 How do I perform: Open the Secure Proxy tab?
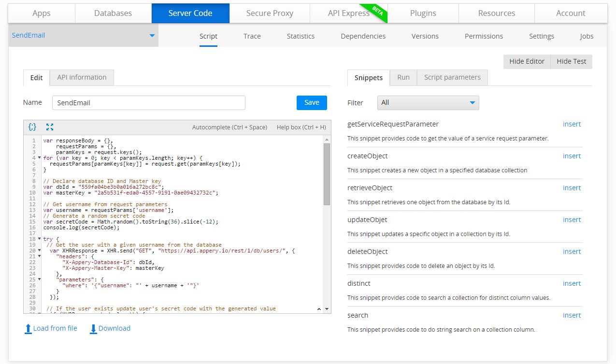coord(270,13)
